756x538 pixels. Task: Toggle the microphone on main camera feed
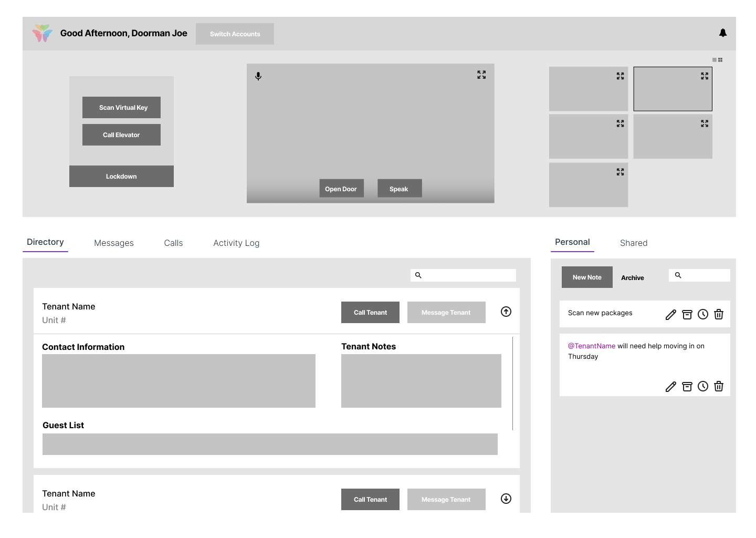coord(258,76)
